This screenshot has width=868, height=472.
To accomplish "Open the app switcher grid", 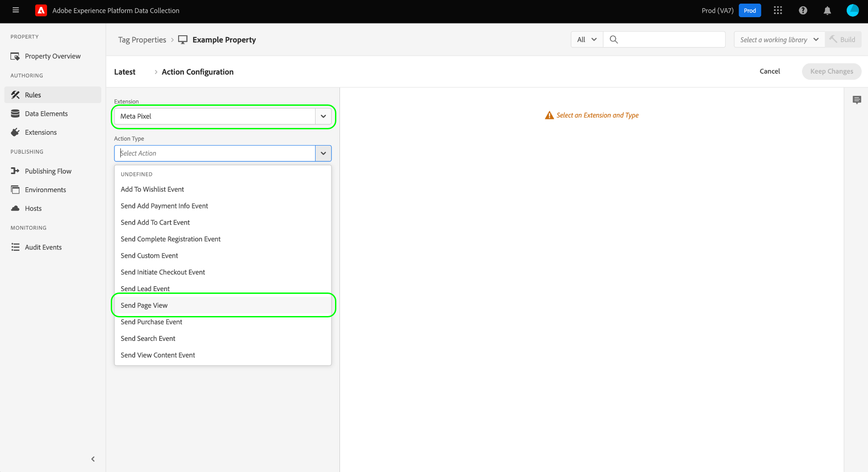I will tap(778, 10).
